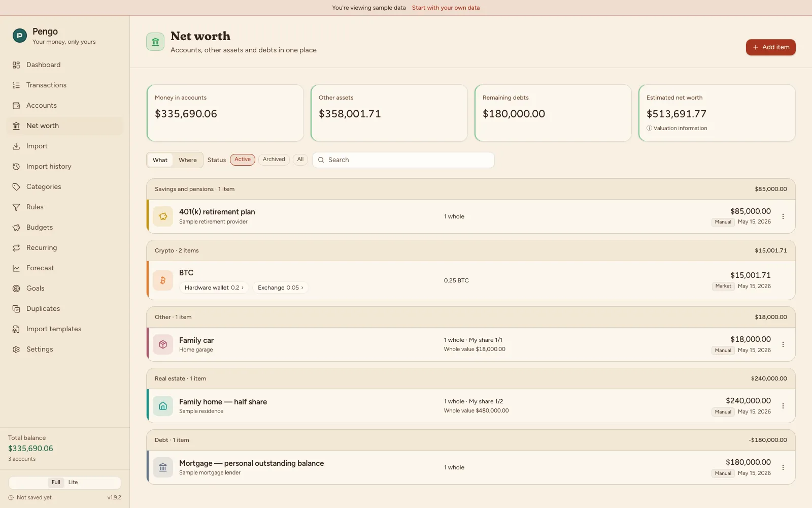Collapse the Crypto group header
The height and width of the screenshot is (508, 812).
(471, 250)
